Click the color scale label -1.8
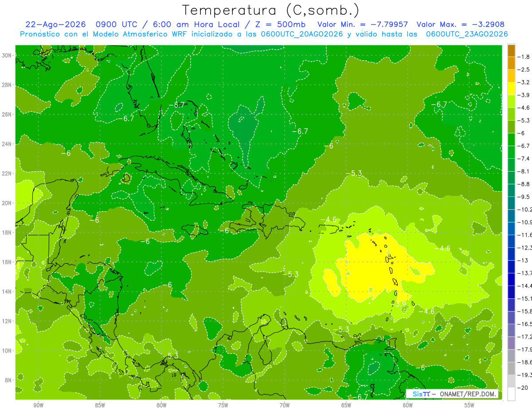532x411 pixels. [524, 57]
